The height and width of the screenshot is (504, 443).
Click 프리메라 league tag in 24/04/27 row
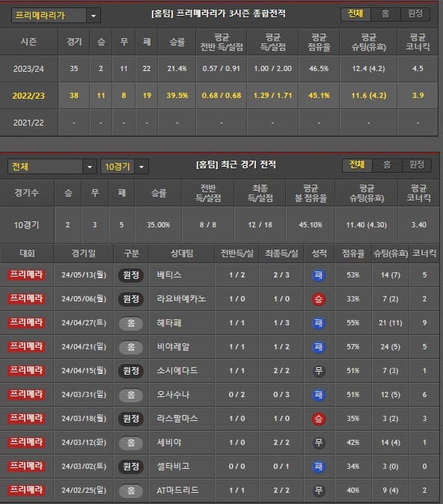pos(26,323)
